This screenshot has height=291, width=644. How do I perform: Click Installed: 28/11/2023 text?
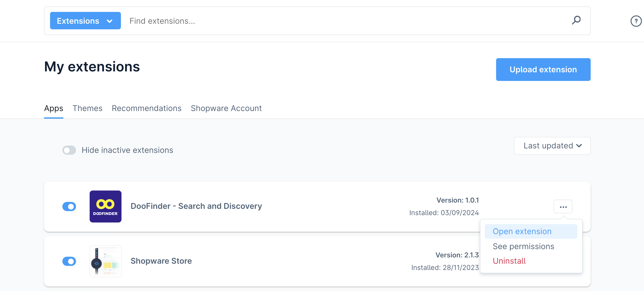[445, 267]
